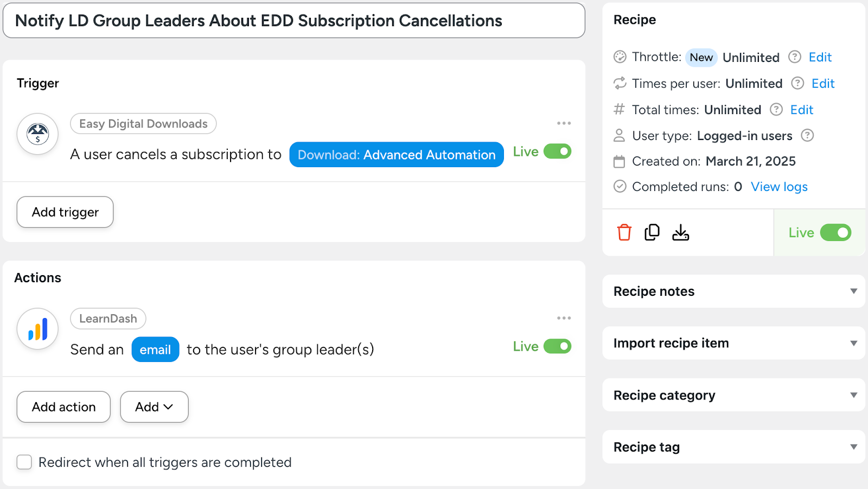Screen dimensions: 868x489
Task: Click the Easy Digital Downloads trigger icon
Action: coord(37,134)
